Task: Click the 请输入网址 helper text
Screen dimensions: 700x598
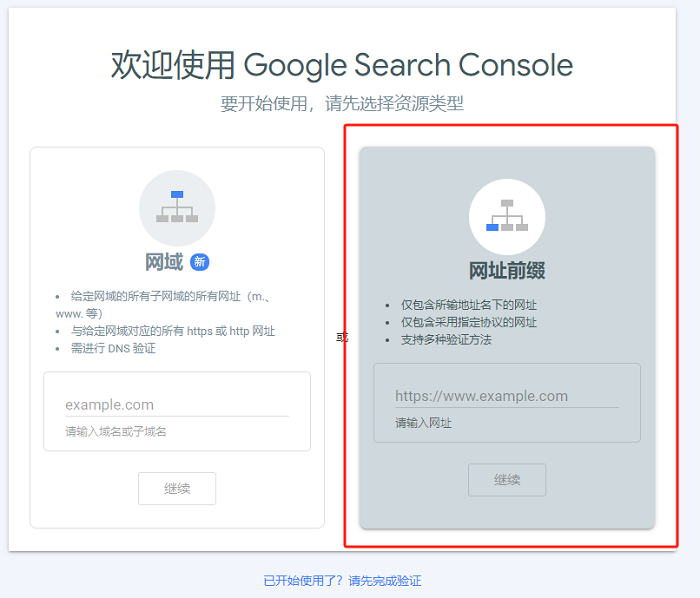Action: point(423,423)
